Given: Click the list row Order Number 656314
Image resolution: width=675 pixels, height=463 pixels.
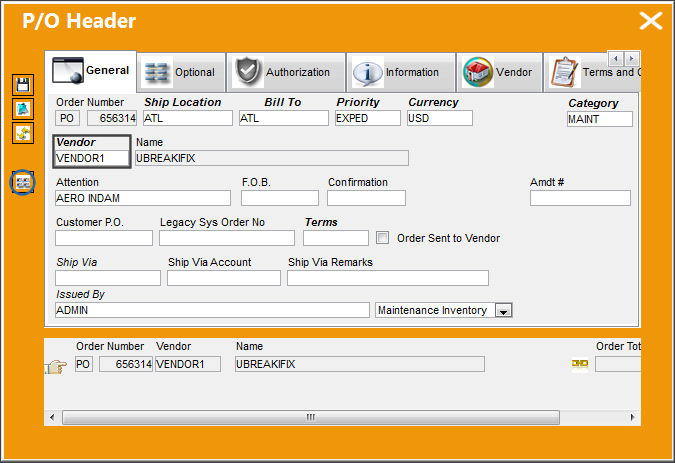Looking at the screenshot, I should (126, 364).
